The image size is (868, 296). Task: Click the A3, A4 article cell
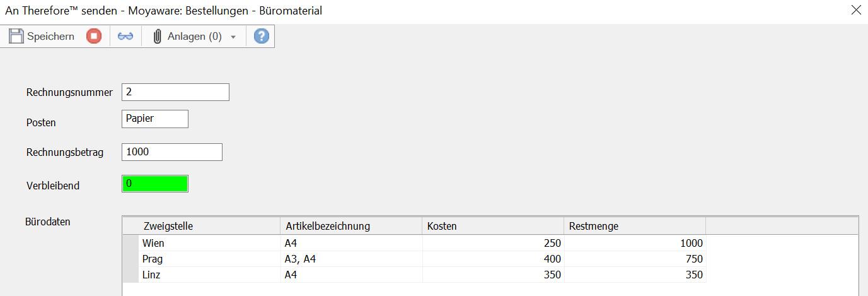click(350, 259)
